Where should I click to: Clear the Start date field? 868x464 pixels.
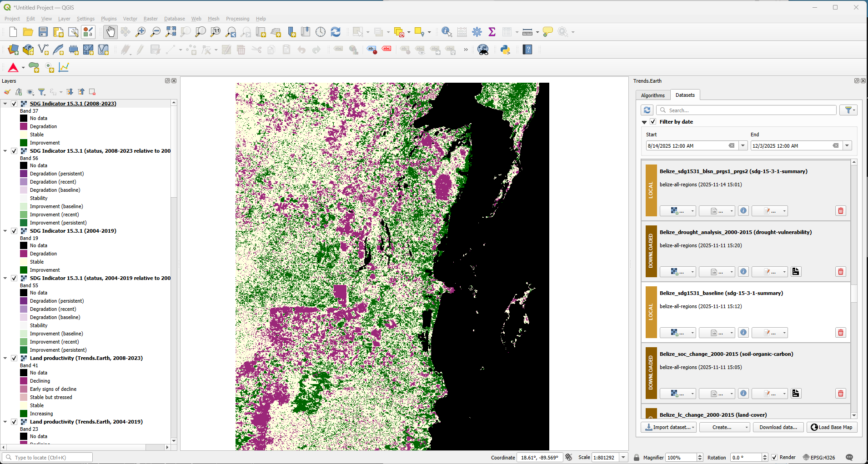tap(732, 146)
